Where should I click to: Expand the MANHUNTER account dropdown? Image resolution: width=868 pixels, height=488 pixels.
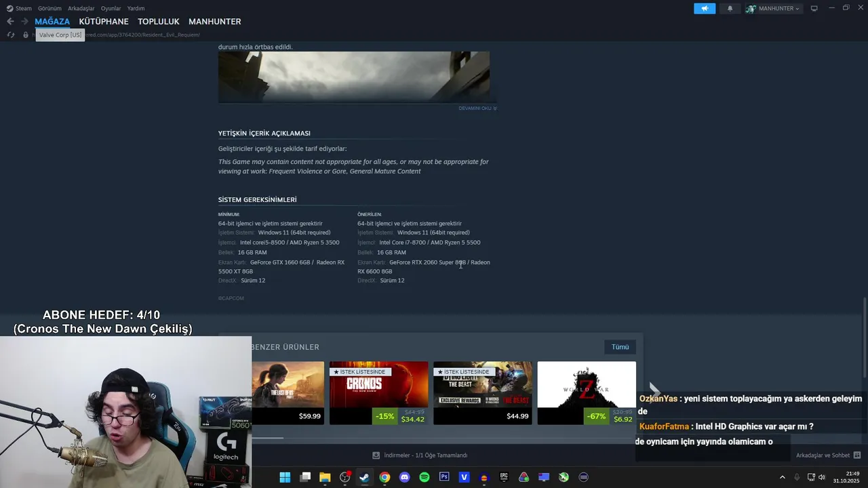(774, 8)
